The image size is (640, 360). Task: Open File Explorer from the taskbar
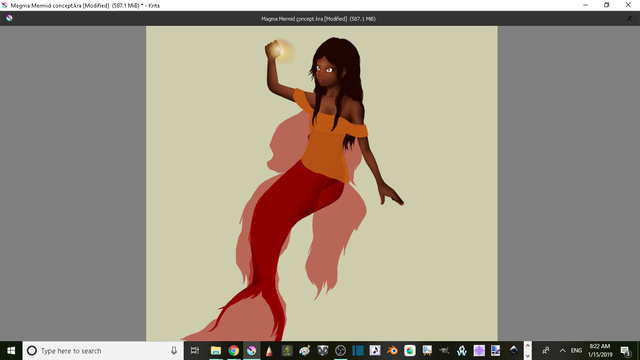click(216, 351)
